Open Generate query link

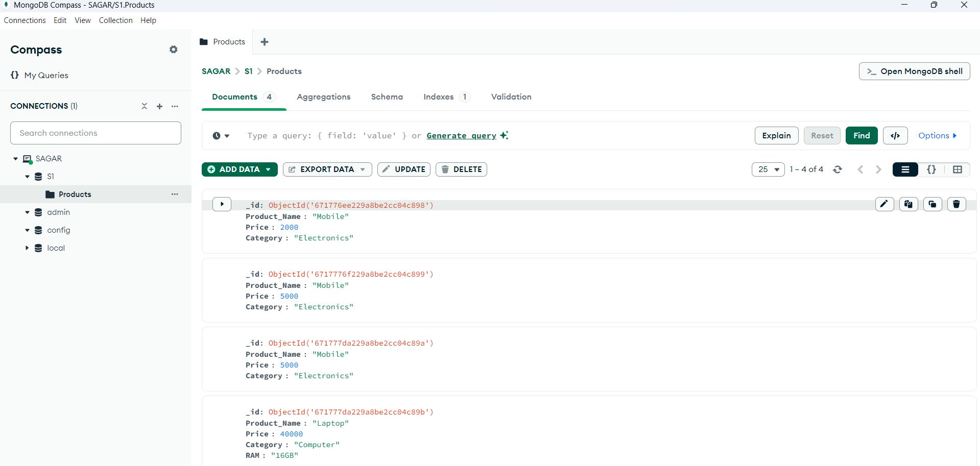click(461, 135)
